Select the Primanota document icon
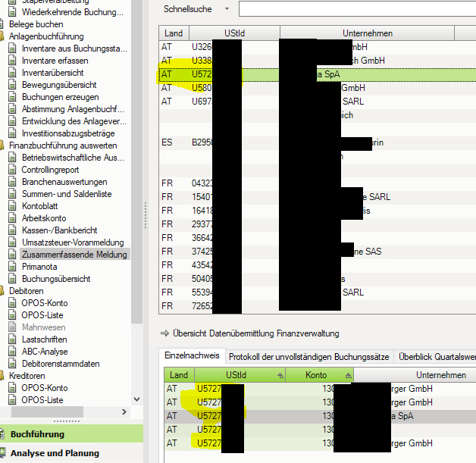 click(14, 267)
